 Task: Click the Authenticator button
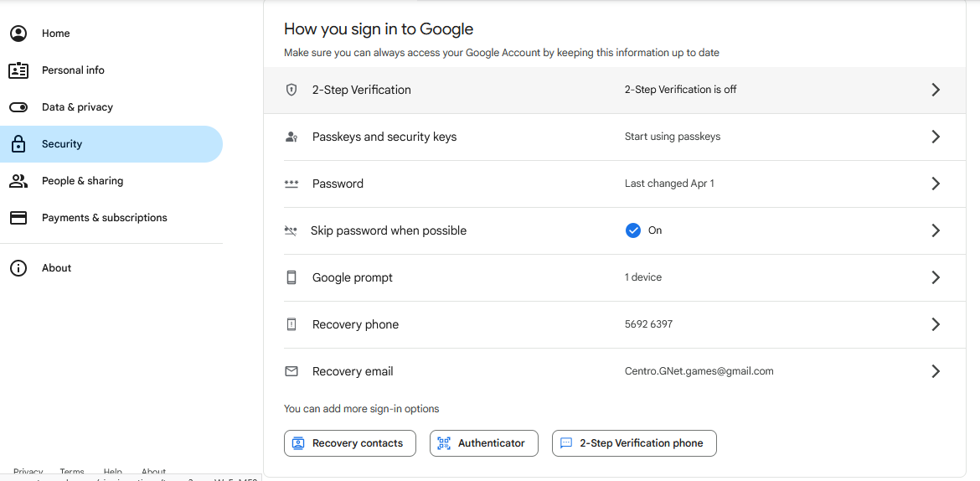coord(483,443)
